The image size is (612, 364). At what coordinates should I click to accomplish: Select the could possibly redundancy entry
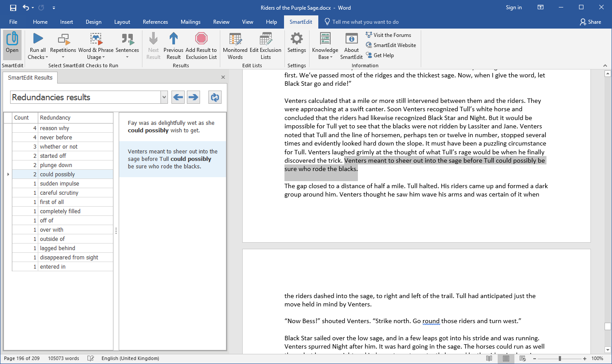pos(57,174)
